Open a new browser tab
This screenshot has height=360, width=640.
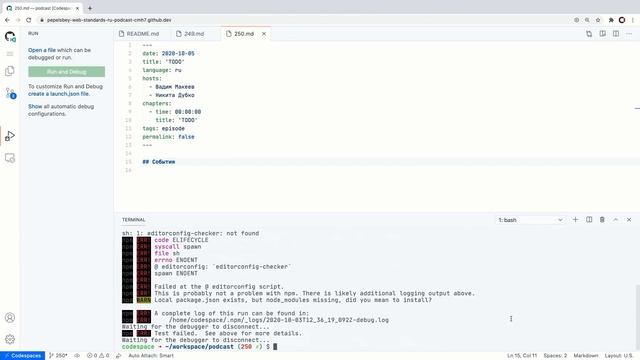tap(90, 8)
